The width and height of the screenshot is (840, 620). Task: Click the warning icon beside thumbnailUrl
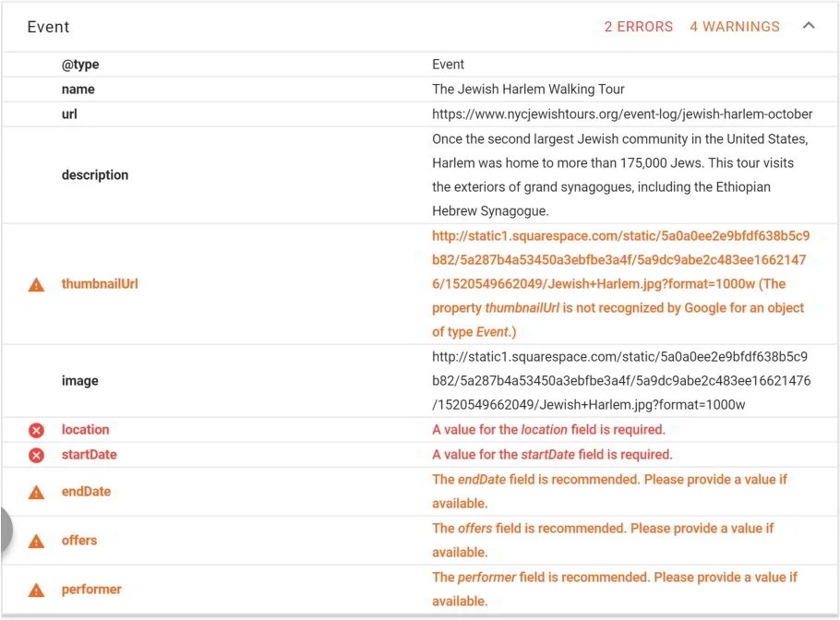(36, 284)
